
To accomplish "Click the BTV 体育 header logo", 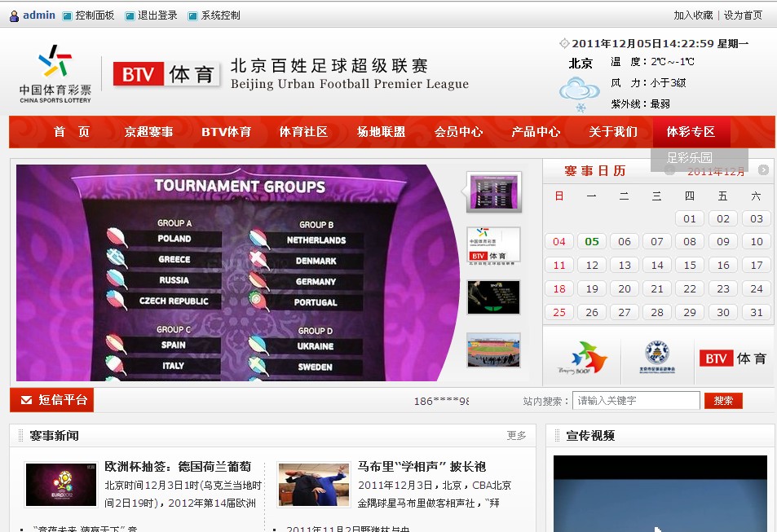I will coord(166,74).
